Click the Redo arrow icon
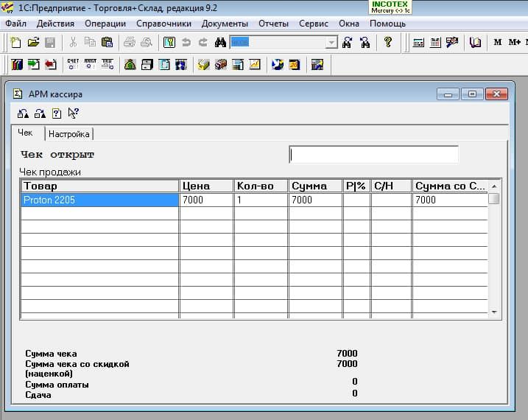Screen dimensions: 528x420 pos(203,43)
